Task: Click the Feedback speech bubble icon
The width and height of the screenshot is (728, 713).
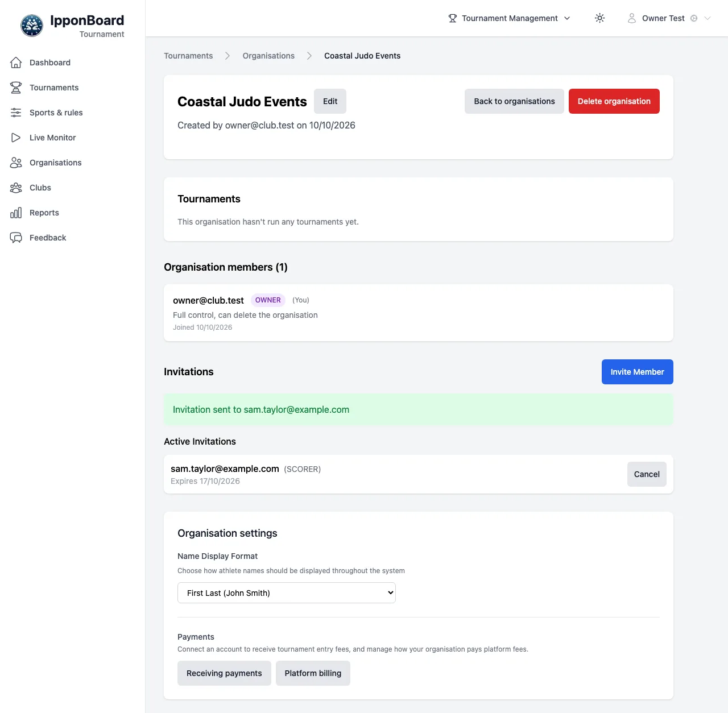Action: (16, 238)
